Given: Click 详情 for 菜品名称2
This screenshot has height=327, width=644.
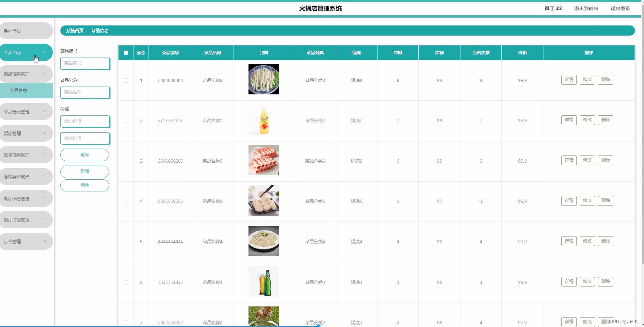Looking at the screenshot, I should tap(569, 322).
